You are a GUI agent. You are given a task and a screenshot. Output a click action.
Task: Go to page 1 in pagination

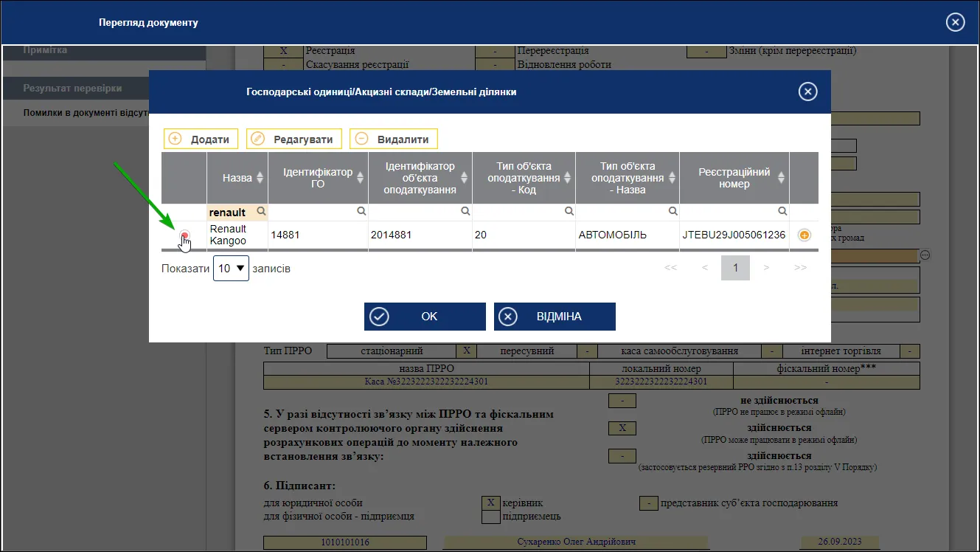pos(735,268)
